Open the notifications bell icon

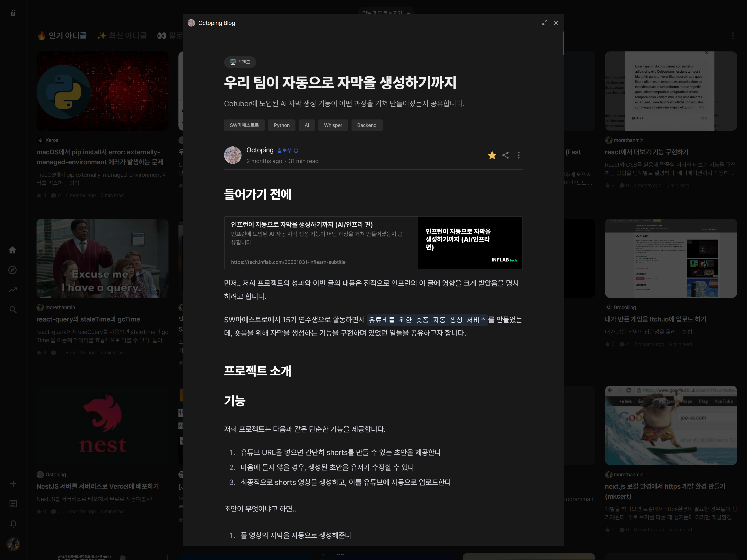coord(13,523)
